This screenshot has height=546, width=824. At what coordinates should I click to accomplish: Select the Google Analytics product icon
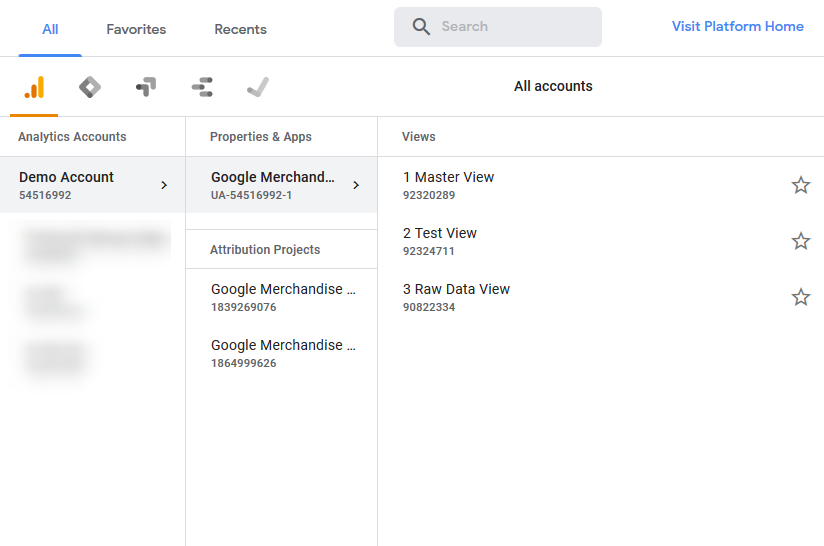[34, 87]
